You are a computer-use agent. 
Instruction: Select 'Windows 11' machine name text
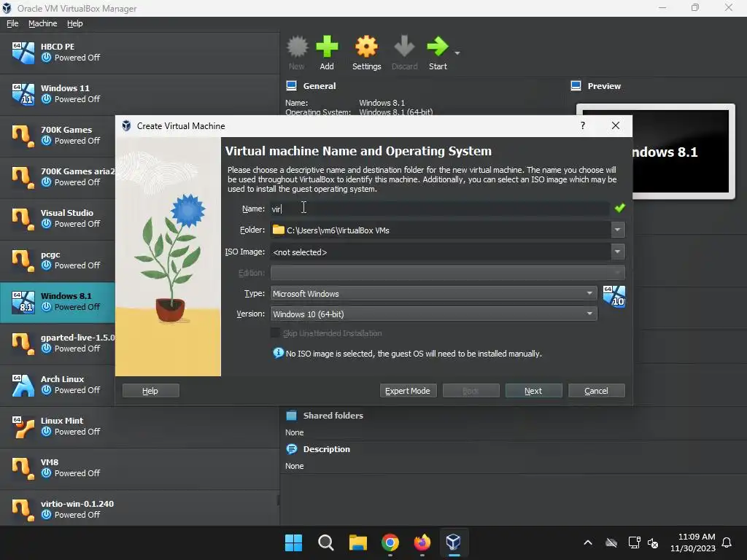point(65,88)
